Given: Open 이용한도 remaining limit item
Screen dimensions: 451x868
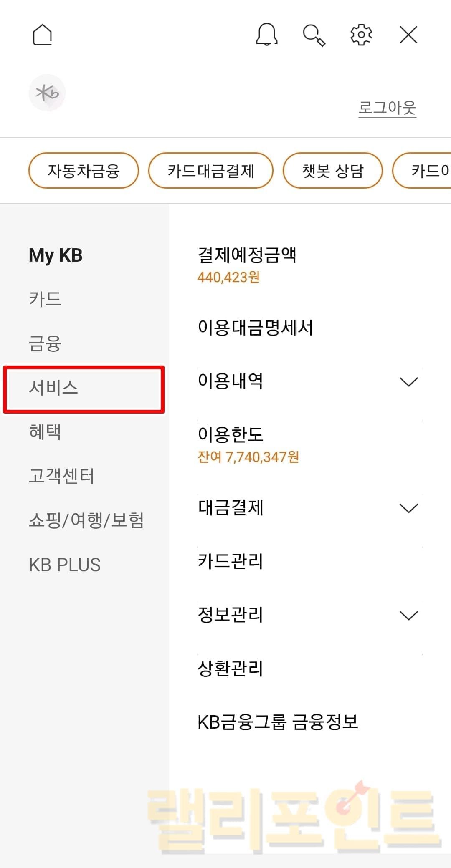Looking at the screenshot, I should [x=248, y=444].
